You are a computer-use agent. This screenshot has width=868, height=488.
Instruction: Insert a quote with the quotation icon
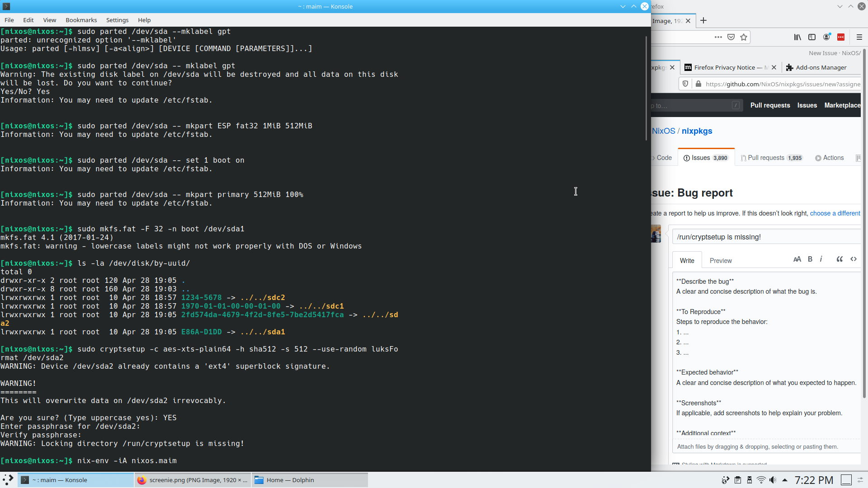(x=840, y=259)
